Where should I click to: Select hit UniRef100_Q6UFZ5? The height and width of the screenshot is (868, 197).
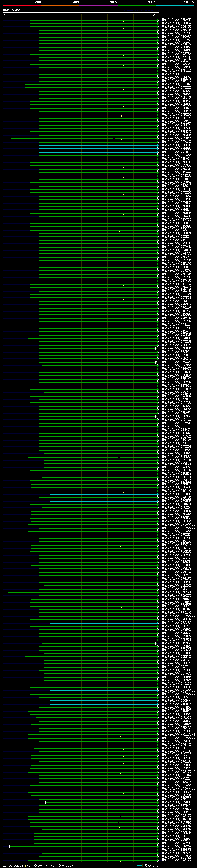tap(177, 792)
